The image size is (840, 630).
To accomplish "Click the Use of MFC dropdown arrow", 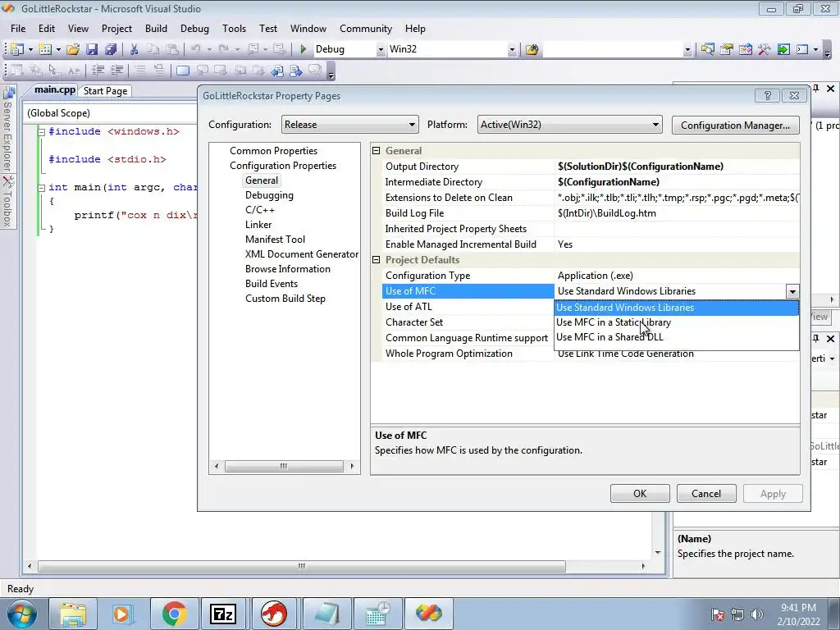I will click(792, 291).
